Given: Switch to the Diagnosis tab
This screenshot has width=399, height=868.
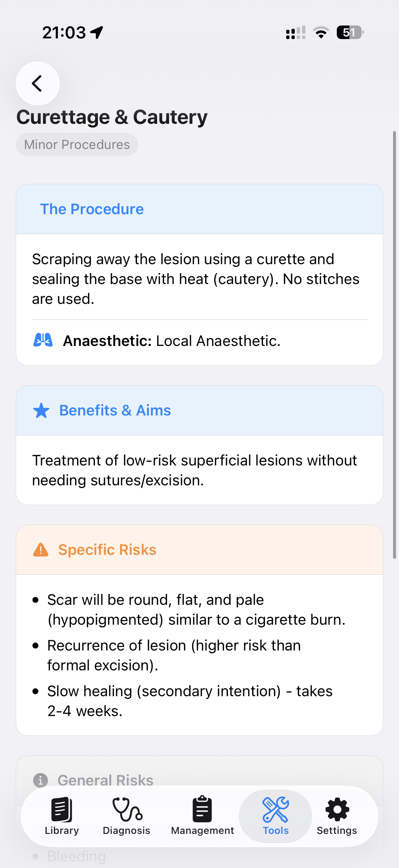Looking at the screenshot, I should tap(127, 816).
